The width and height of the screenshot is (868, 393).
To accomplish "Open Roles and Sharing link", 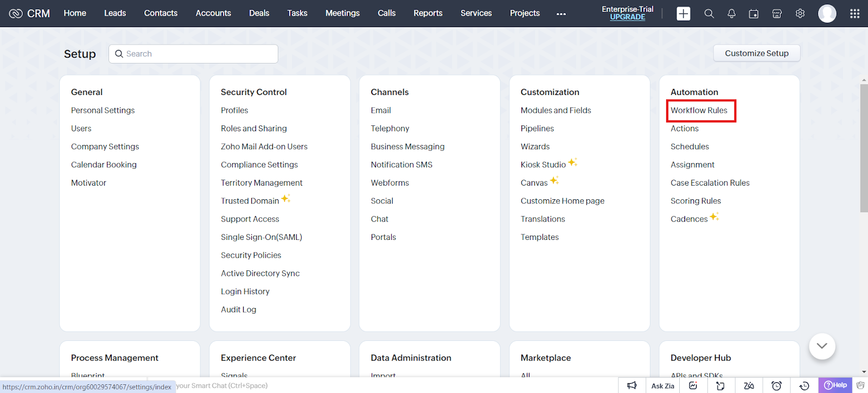I will [254, 129].
